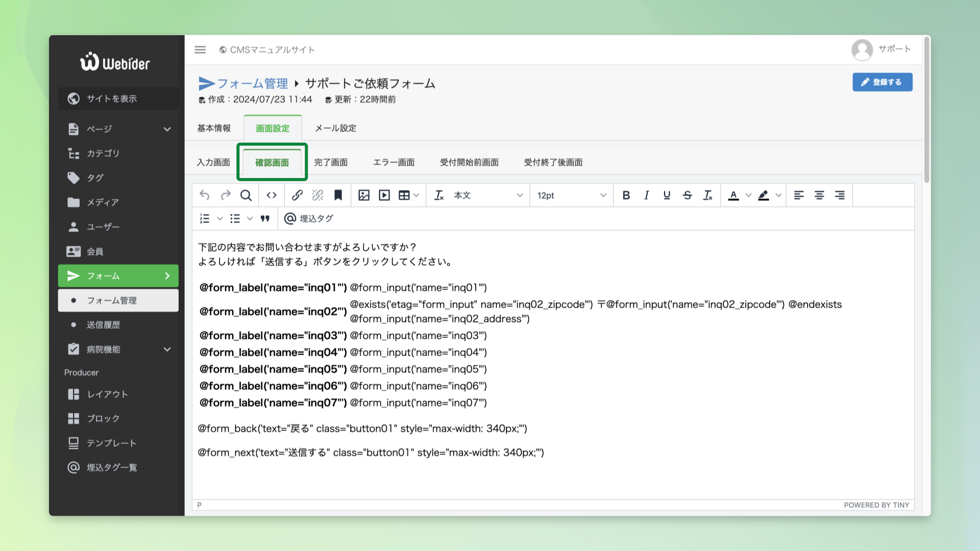Screen dimensions: 980x551
Task: Insert a blockquote
Action: pyautogui.click(x=265, y=218)
